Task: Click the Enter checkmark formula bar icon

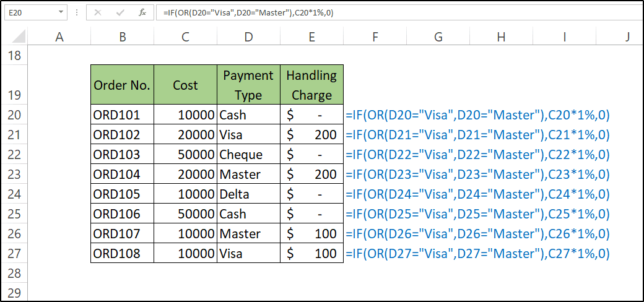Action: point(120,13)
